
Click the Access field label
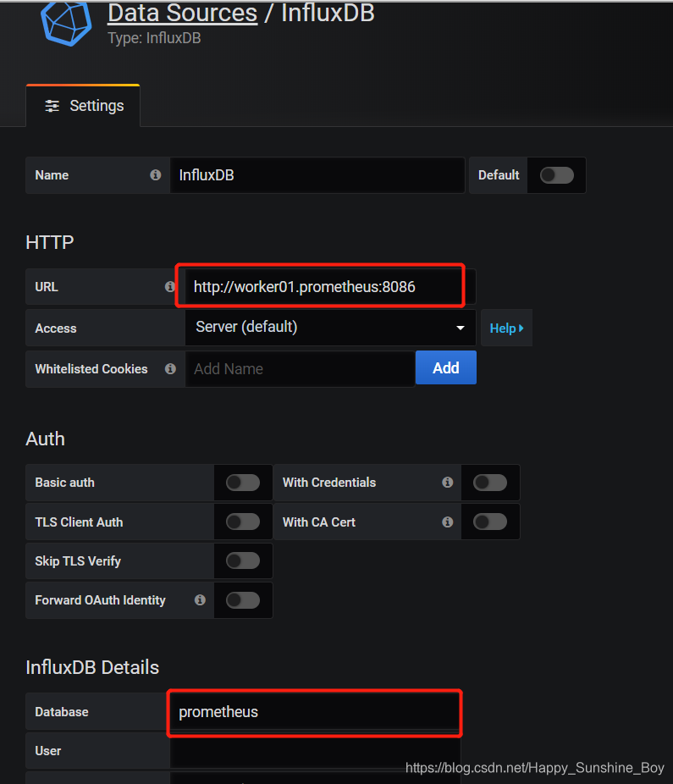pos(56,329)
